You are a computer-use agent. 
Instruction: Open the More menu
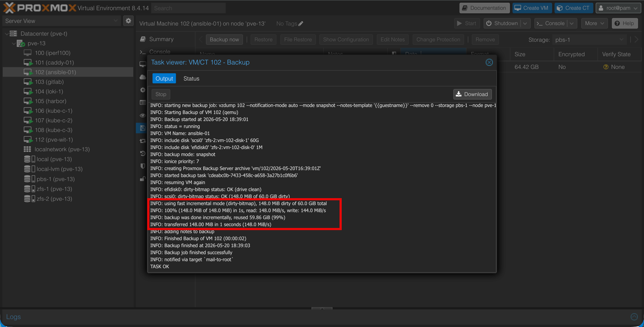coord(594,23)
